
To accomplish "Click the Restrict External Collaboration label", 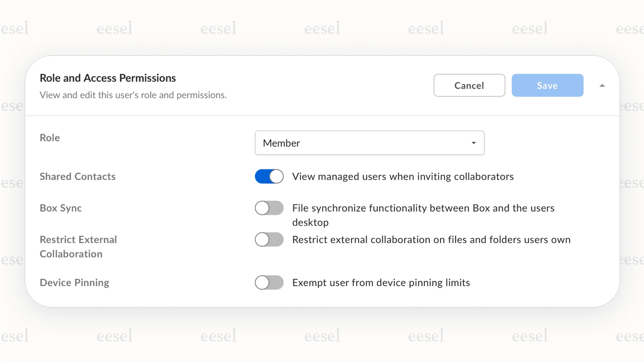I will (x=78, y=246).
